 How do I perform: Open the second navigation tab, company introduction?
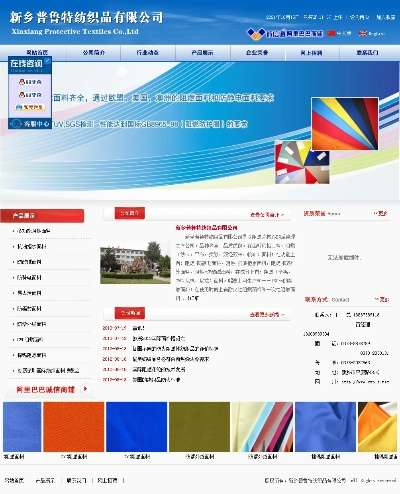pyautogui.click(x=94, y=52)
